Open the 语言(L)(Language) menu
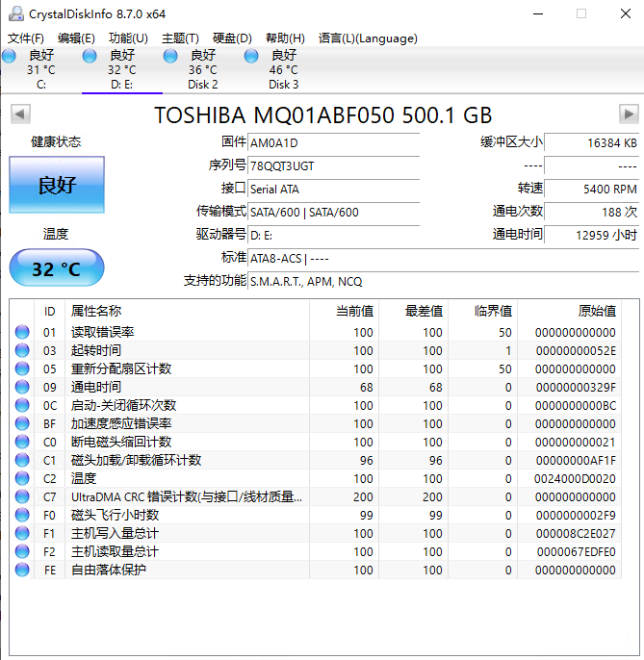This screenshot has width=644, height=660. click(x=368, y=38)
